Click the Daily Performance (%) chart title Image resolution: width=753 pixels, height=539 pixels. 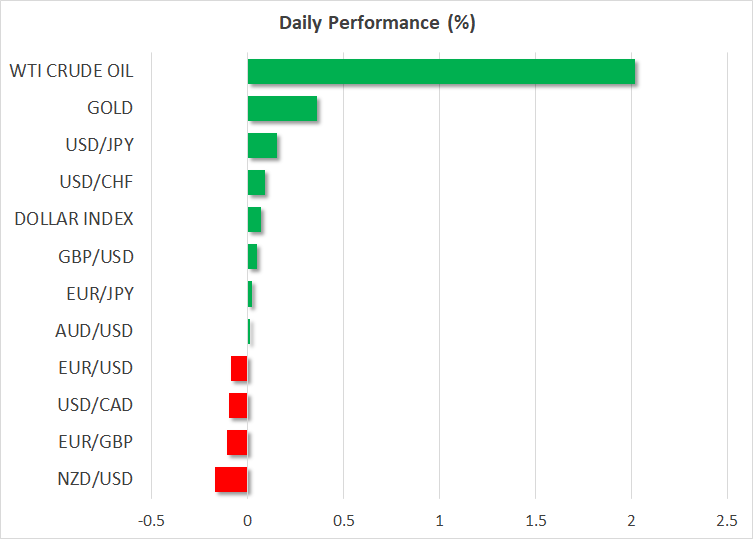[376, 24]
